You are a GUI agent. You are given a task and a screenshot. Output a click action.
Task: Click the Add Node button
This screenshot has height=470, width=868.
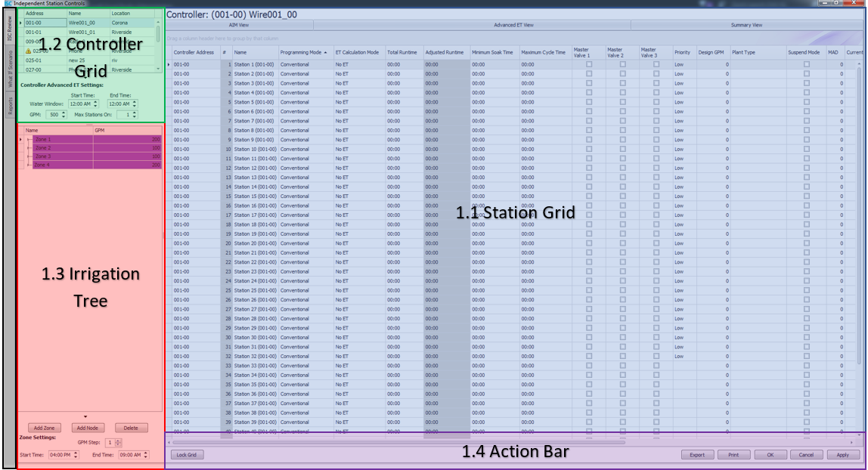88,428
